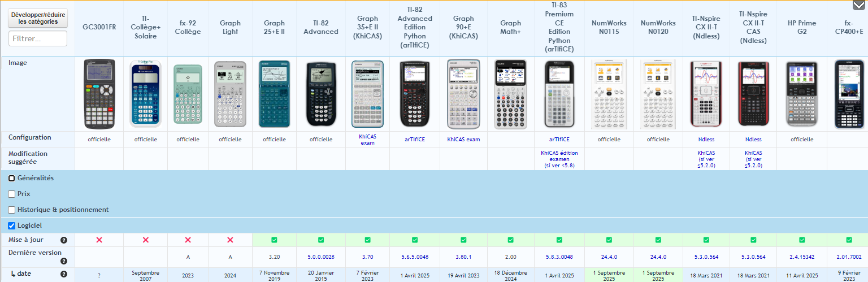Click date 20 Janvier 2015 cell
The height and width of the screenshot is (282, 868).
pyautogui.click(x=321, y=275)
